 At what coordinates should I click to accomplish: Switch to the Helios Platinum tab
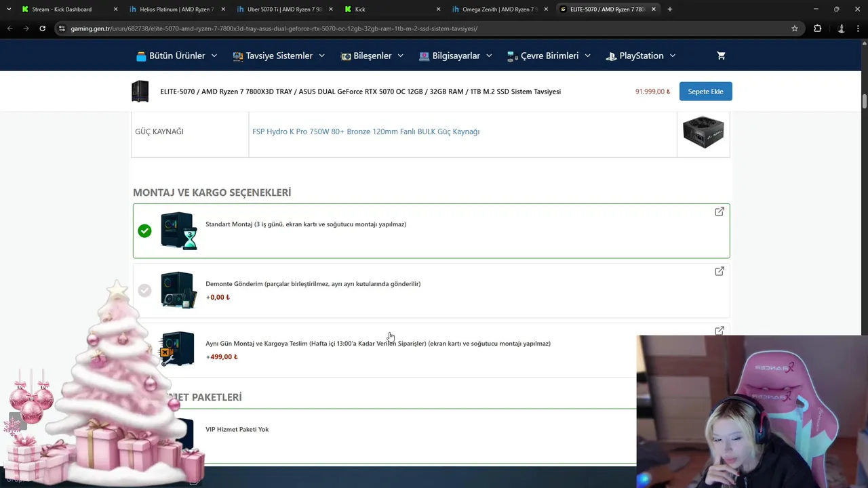[176, 9]
